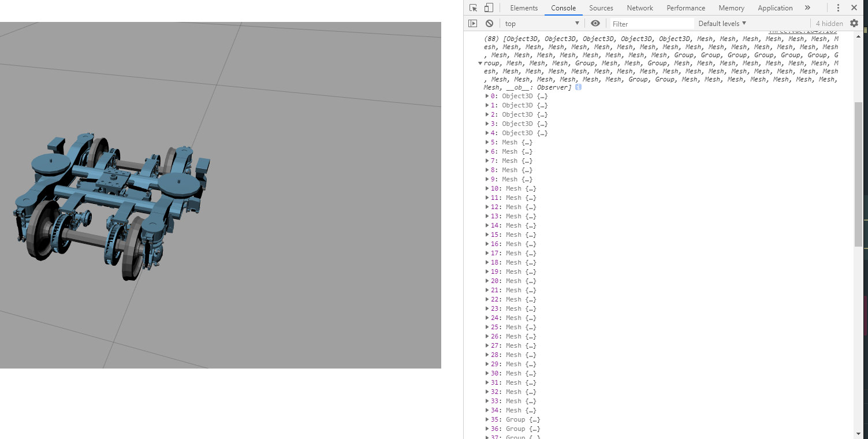Viewport: 868px width, 439px height.
Task: Expand the 0: Object3D entry
Action: 487,96
